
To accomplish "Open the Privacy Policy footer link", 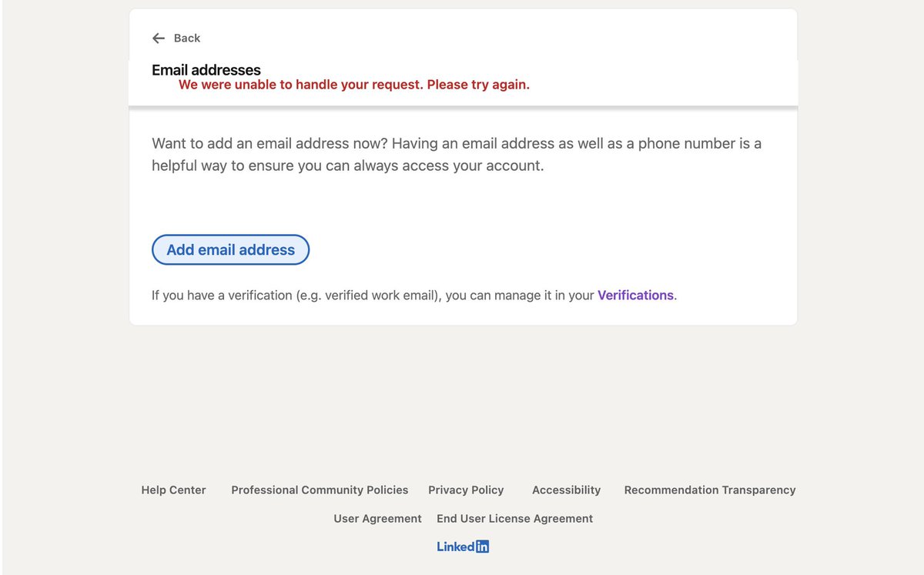I will [466, 490].
